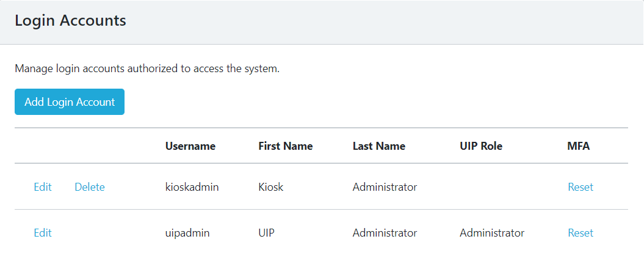Select the First Name column header
The width and height of the screenshot is (644, 280).
click(285, 146)
